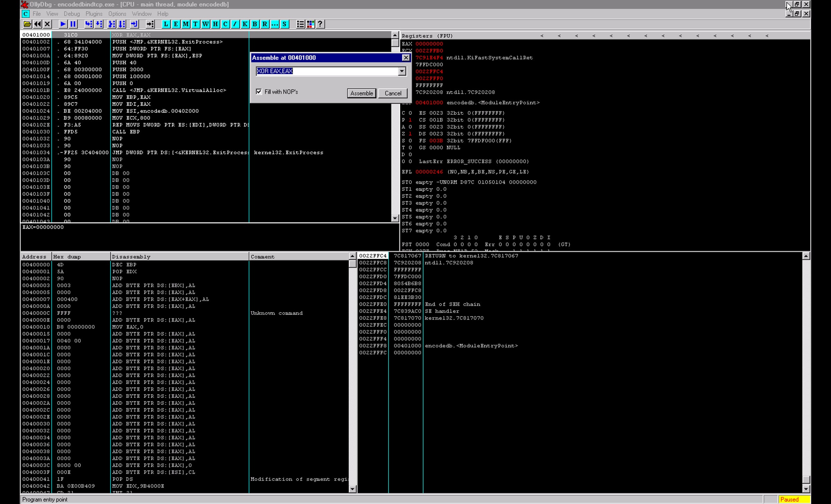Click the Cancel button in Assemble dialog
Image resolution: width=831 pixels, height=504 pixels.
pyautogui.click(x=393, y=93)
